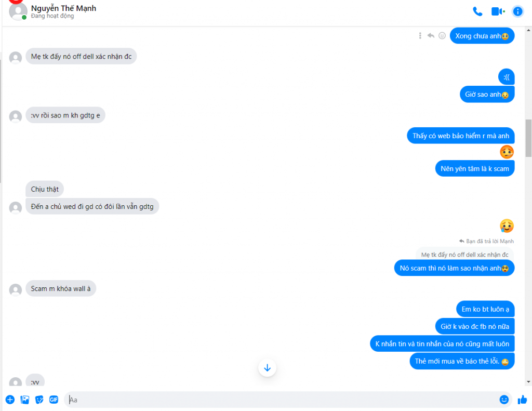Start a video call with camera icon
This screenshot has height=411, width=532.
click(498, 11)
